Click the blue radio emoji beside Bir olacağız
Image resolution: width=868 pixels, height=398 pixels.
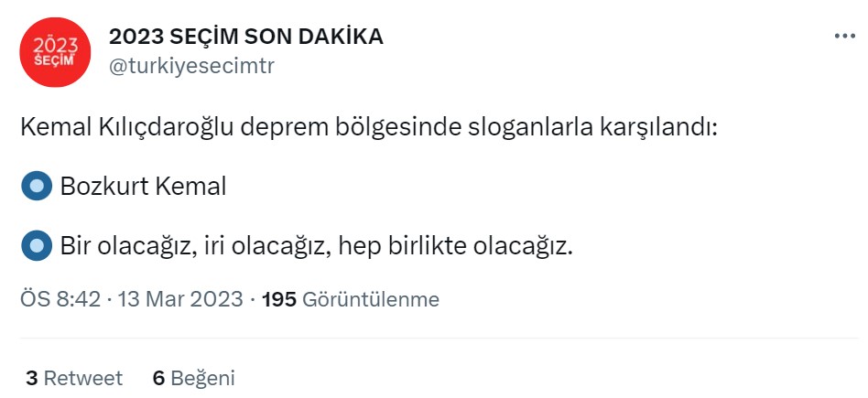[37, 245]
